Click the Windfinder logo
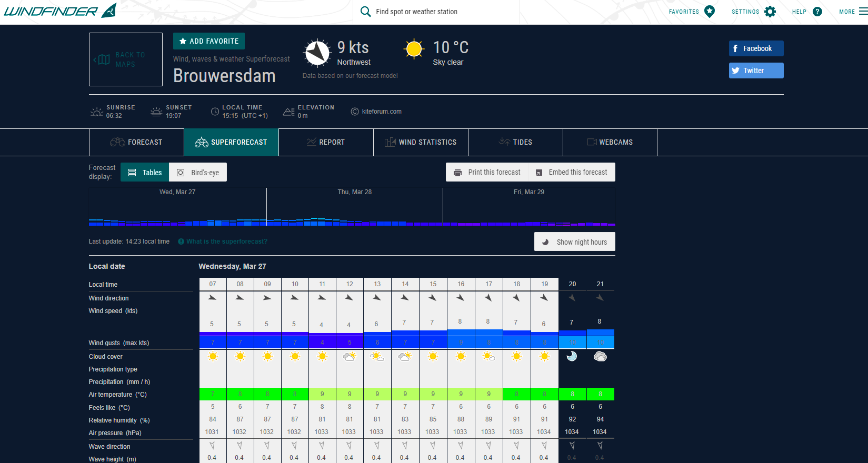 point(60,11)
